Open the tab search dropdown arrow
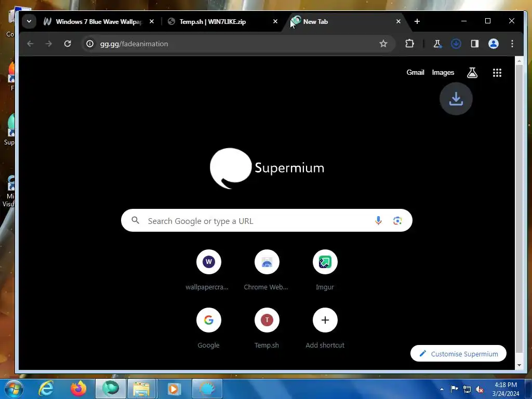Viewport: 532px width, 399px height. (x=29, y=21)
